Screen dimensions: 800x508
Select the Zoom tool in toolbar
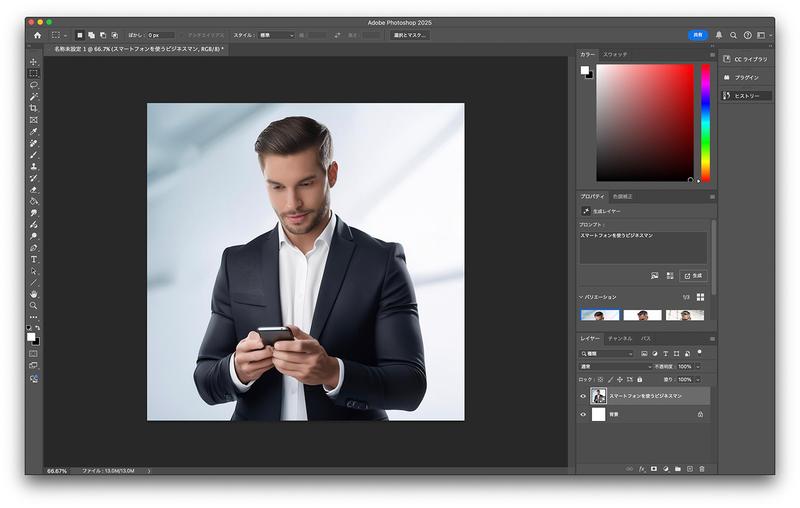point(33,306)
